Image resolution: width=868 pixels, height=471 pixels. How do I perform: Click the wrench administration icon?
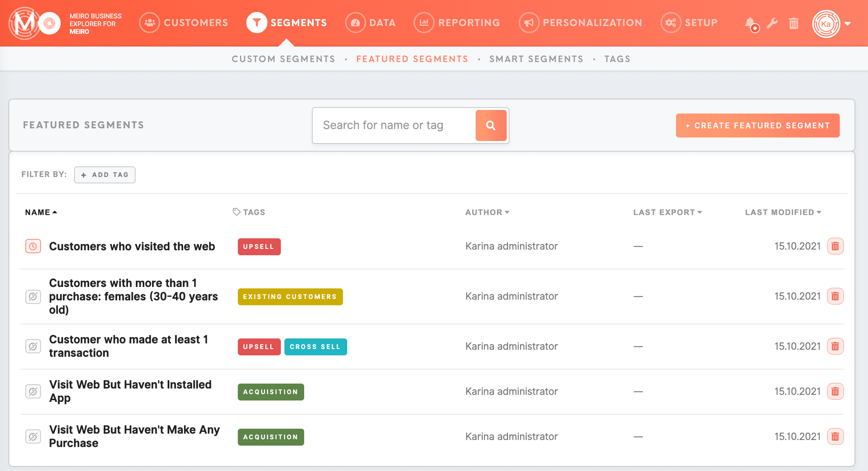tap(772, 23)
